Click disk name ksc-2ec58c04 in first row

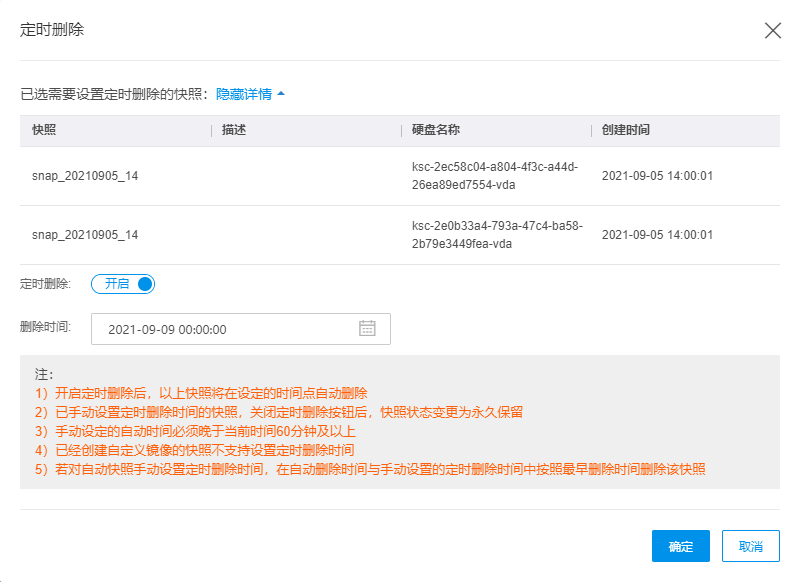494,176
